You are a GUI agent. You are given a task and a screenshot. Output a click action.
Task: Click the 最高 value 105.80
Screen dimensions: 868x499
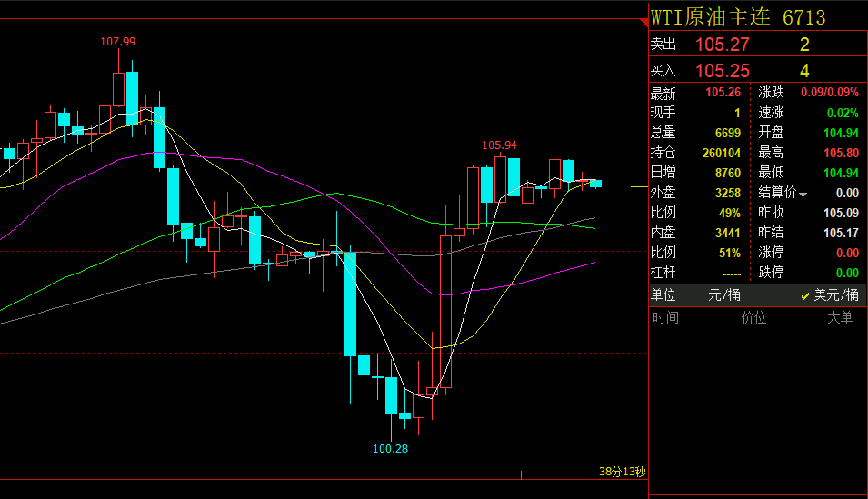click(841, 153)
